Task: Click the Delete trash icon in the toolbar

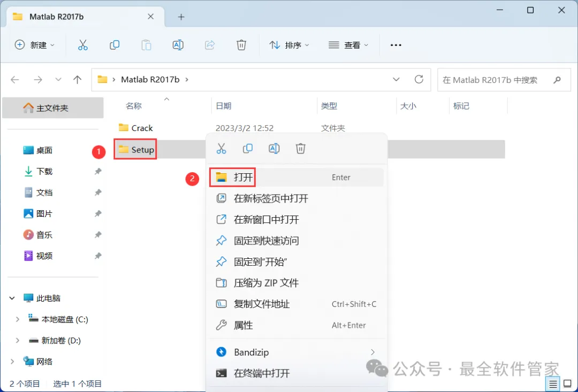Action: tap(241, 45)
